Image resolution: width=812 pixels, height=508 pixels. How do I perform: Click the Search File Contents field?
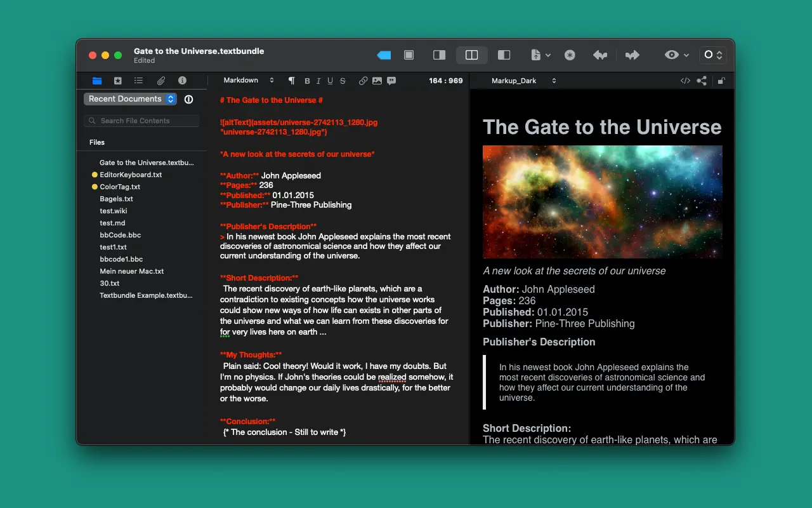143,121
